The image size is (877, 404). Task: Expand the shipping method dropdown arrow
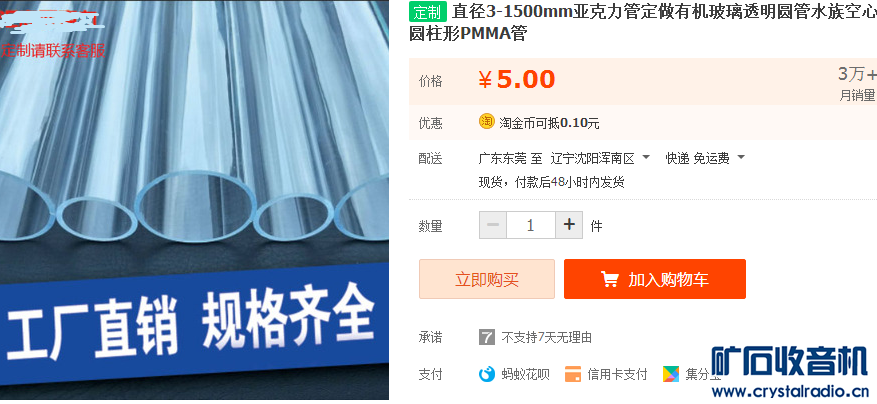(x=741, y=157)
